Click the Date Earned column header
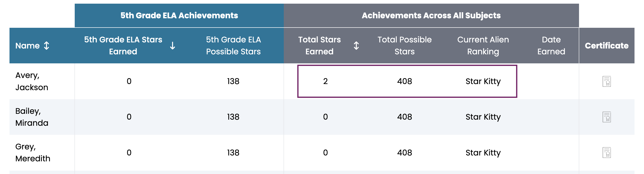The height and width of the screenshot is (174, 644). 551,46
